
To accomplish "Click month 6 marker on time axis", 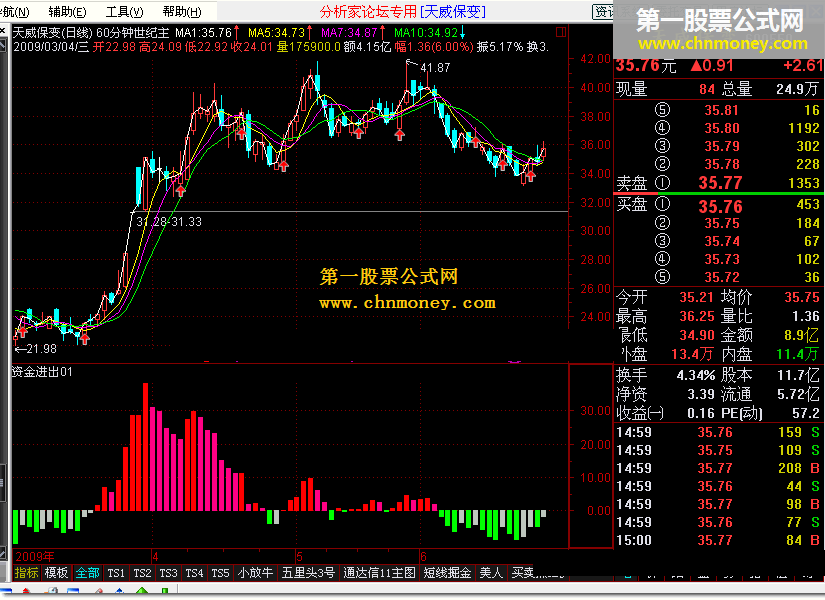I will tap(423, 556).
